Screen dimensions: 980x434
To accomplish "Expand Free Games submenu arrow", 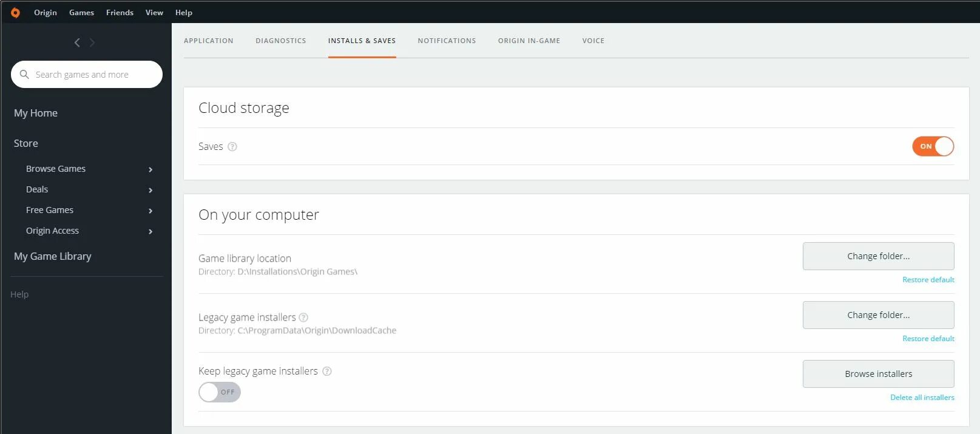I will click(x=150, y=211).
